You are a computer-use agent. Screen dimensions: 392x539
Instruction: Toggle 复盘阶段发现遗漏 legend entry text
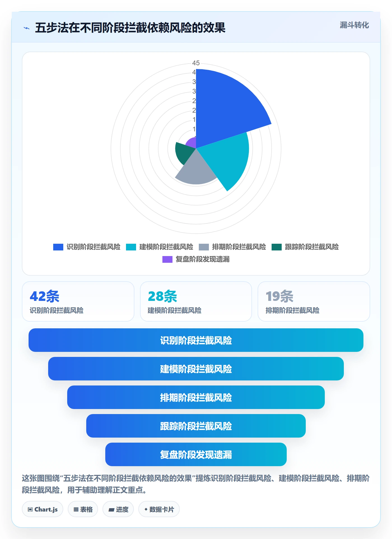click(202, 259)
